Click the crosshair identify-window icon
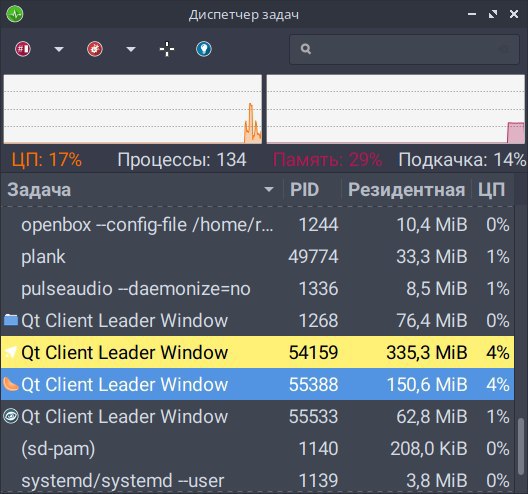The width and height of the screenshot is (528, 494). [x=167, y=49]
